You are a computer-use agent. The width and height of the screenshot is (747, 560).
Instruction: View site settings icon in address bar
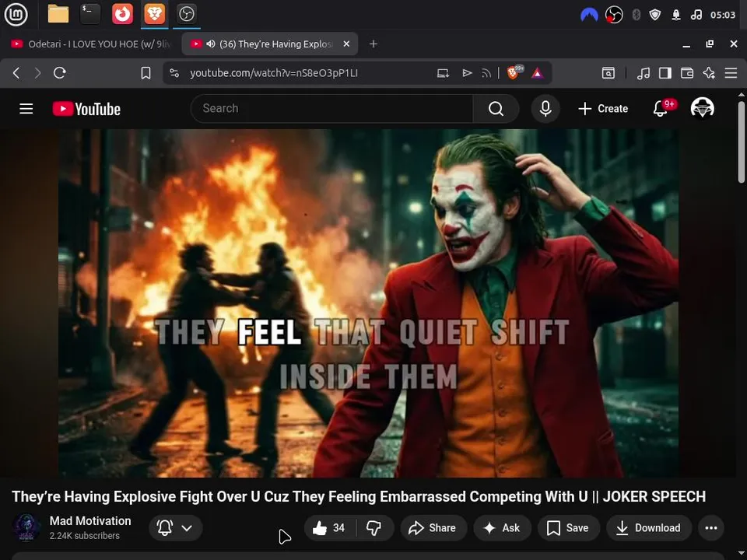coord(174,73)
